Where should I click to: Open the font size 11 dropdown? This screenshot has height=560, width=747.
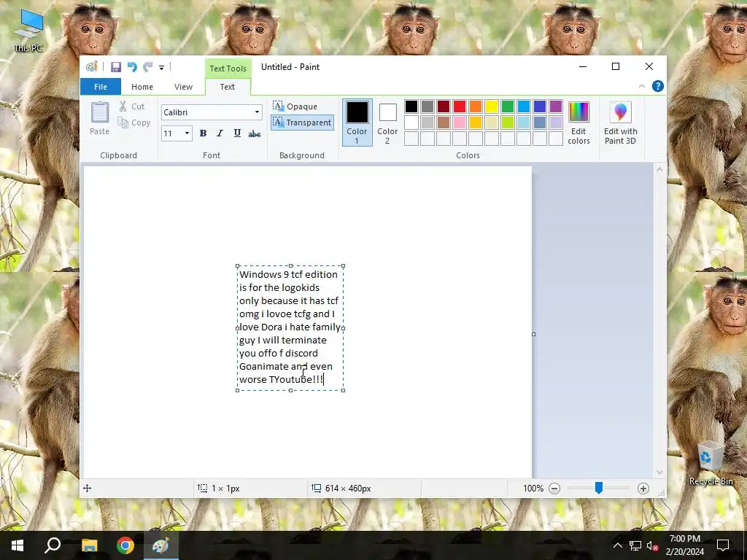[187, 133]
